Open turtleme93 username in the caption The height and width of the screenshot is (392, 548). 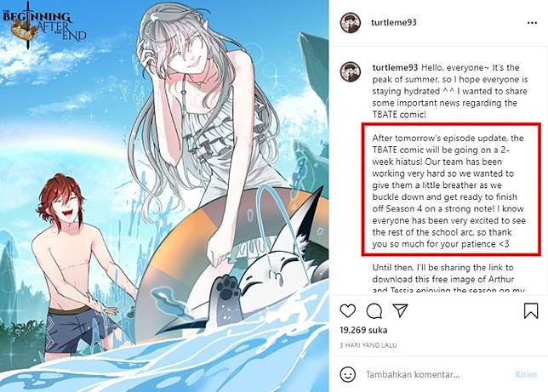pos(395,67)
